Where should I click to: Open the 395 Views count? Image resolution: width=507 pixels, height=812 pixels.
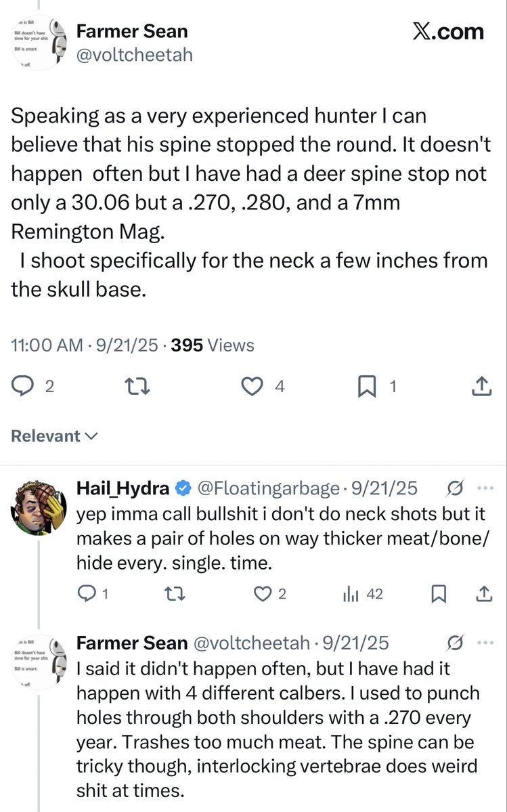(213, 345)
